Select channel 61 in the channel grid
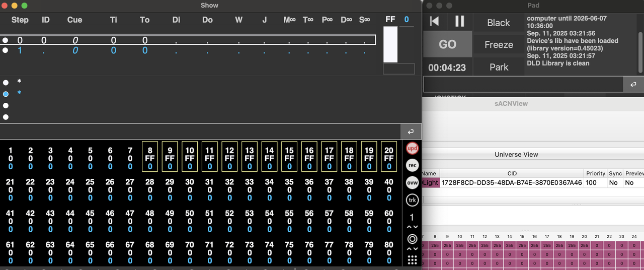The image size is (644, 270). [x=11, y=253]
